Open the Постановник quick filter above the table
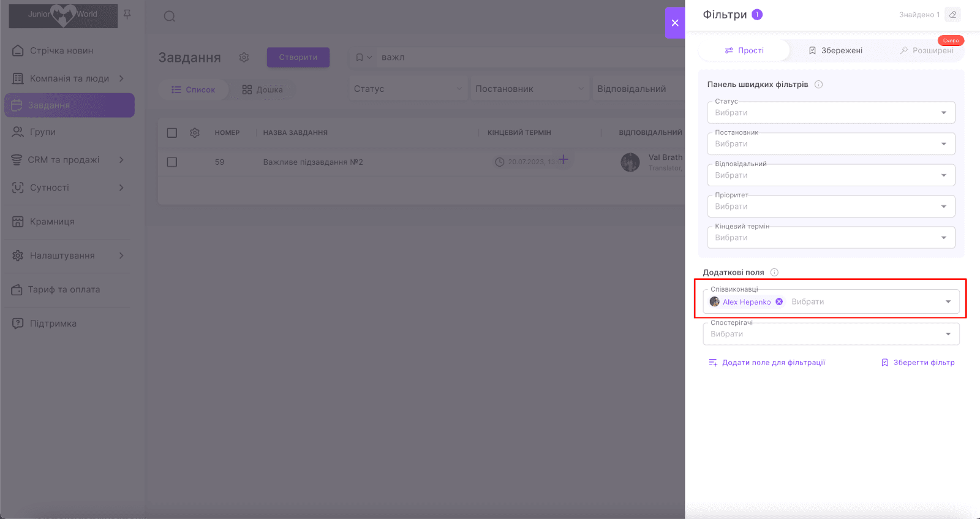The height and width of the screenshot is (519, 980). click(530, 89)
